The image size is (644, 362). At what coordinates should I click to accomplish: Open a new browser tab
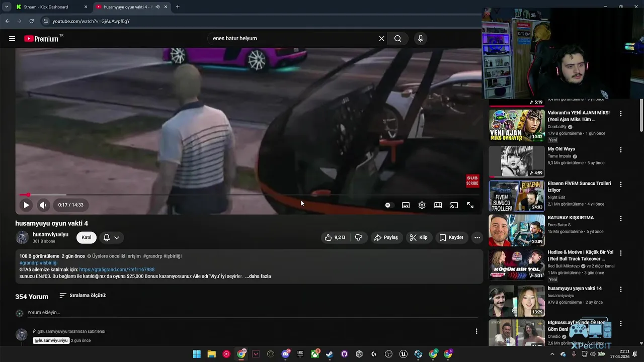(x=178, y=7)
